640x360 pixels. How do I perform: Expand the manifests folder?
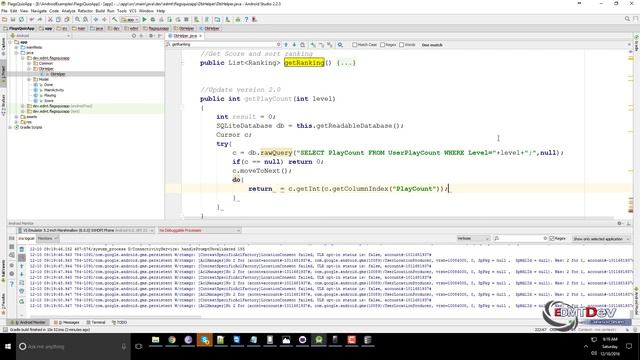tap(16, 47)
